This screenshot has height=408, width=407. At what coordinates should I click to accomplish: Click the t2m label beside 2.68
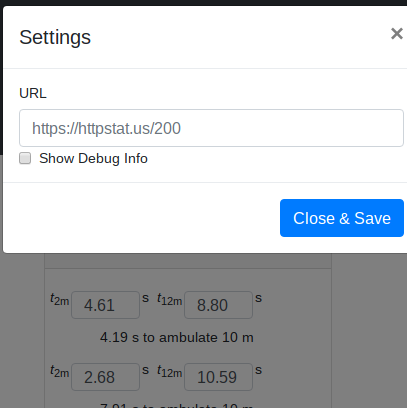(x=60, y=371)
